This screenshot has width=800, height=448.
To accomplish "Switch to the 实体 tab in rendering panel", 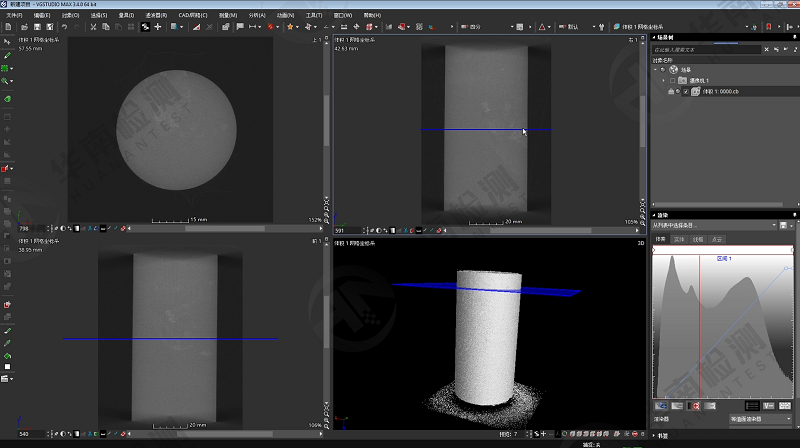I will 679,239.
